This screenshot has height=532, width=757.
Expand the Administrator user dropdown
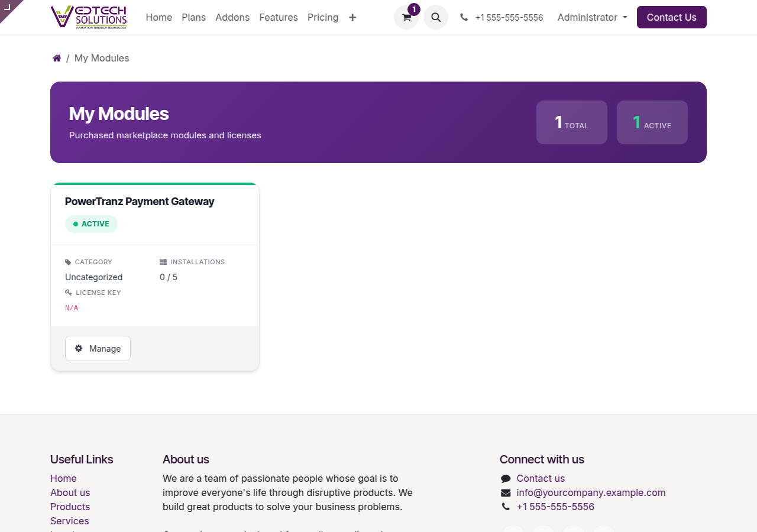tap(592, 18)
